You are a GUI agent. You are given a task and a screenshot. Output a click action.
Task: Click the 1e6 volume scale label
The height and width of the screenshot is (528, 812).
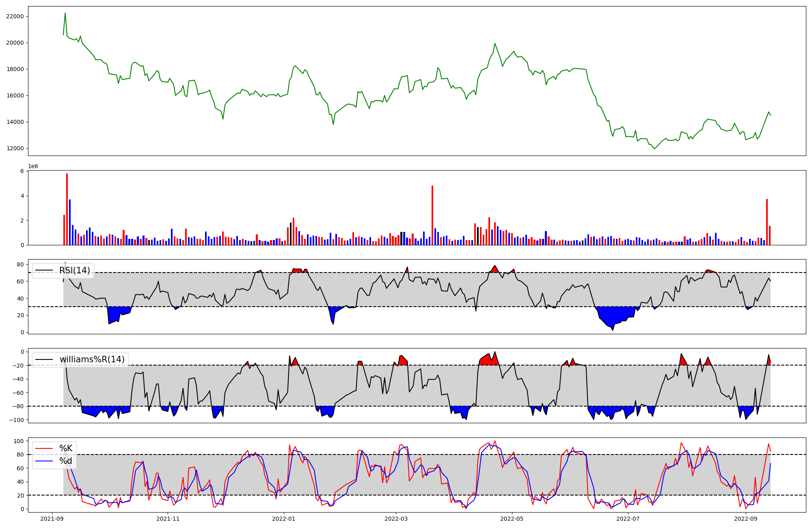(x=33, y=166)
